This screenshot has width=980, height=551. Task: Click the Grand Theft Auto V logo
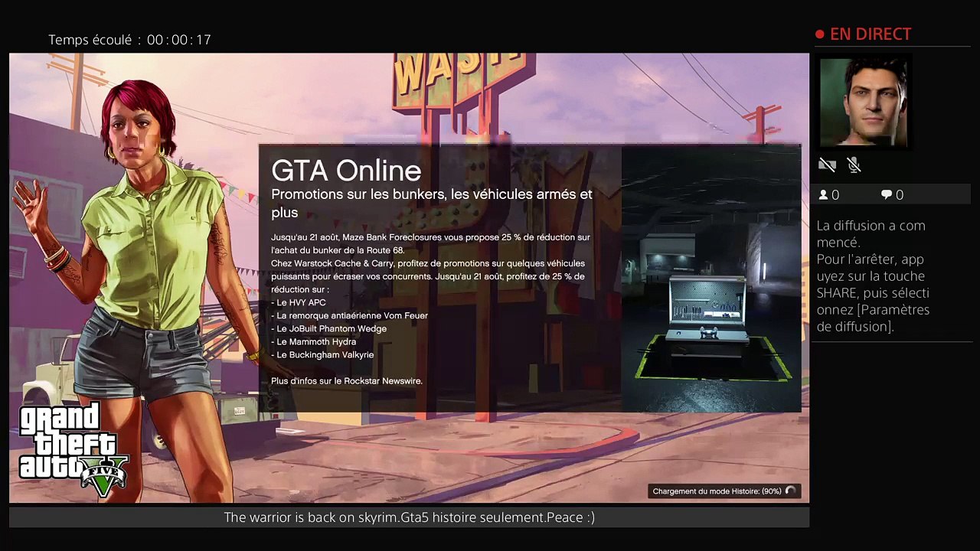[x=73, y=450]
